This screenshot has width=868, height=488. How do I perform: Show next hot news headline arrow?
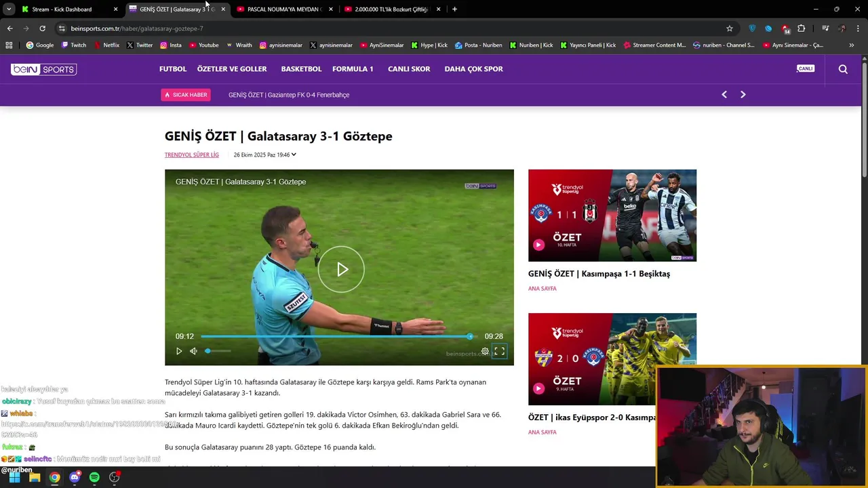click(743, 95)
